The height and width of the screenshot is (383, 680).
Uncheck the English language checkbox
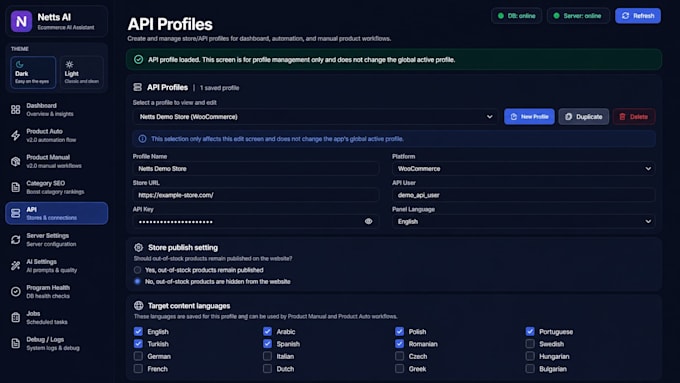pyautogui.click(x=138, y=331)
